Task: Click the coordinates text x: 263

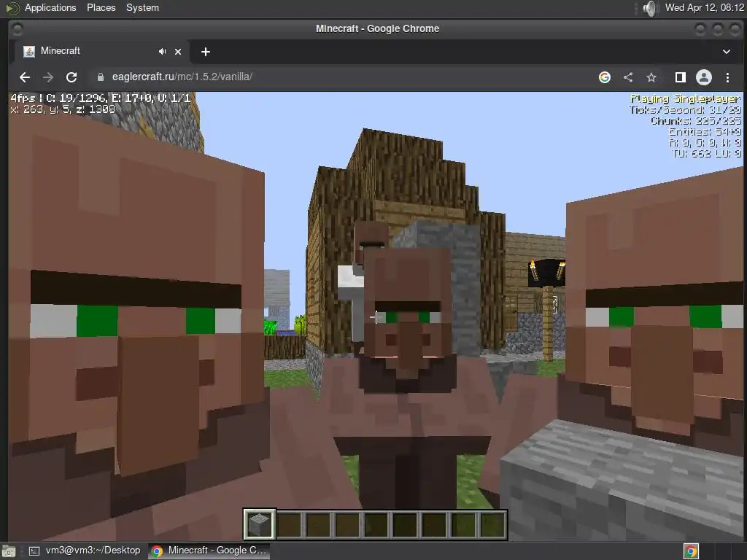Action: [x=63, y=109]
